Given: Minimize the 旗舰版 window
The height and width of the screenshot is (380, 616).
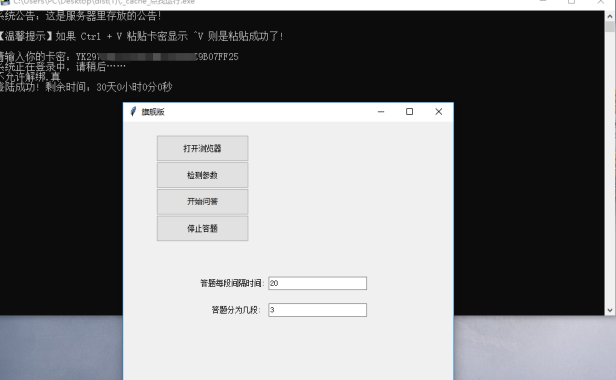Looking at the screenshot, I should tap(381, 112).
